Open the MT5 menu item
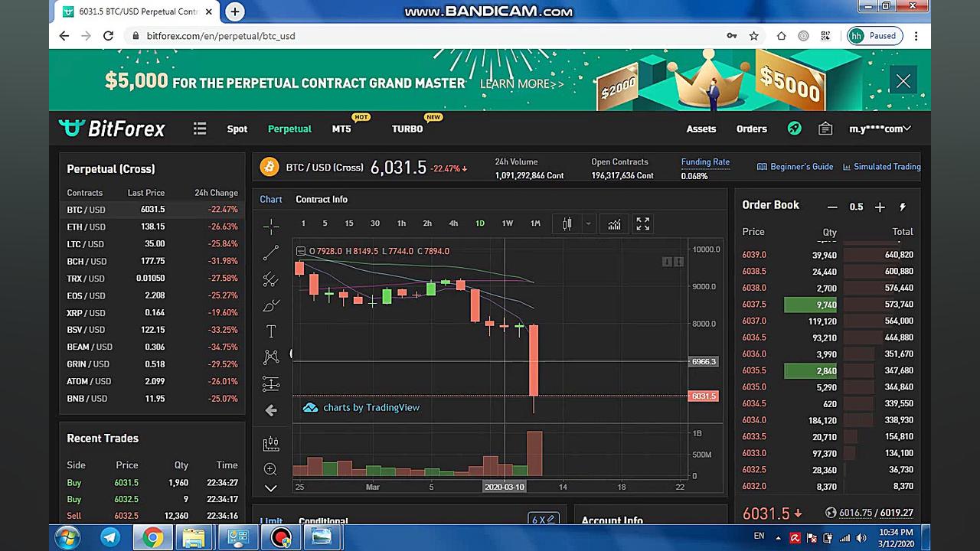This screenshot has height=551, width=980. pyautogui.click(x=341, y=129)
